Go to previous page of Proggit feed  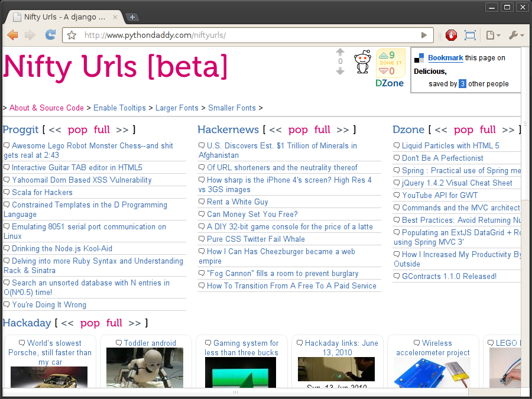(x=55, y=129)
